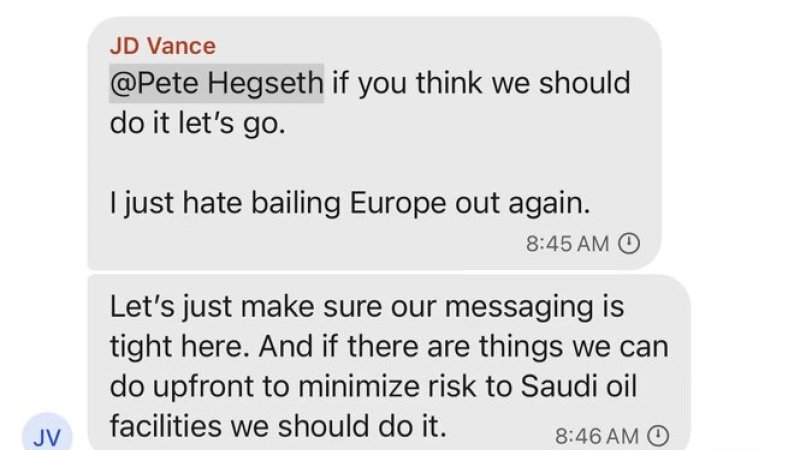Click the 8:45 AM timestamp
This screenshot has height=450, width=800.
[x=567, y=243]
